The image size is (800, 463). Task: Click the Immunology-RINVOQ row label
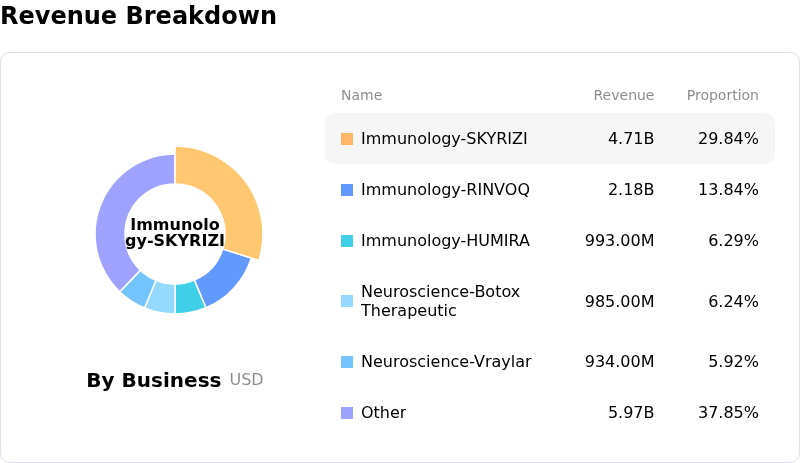tap(431, 190)
